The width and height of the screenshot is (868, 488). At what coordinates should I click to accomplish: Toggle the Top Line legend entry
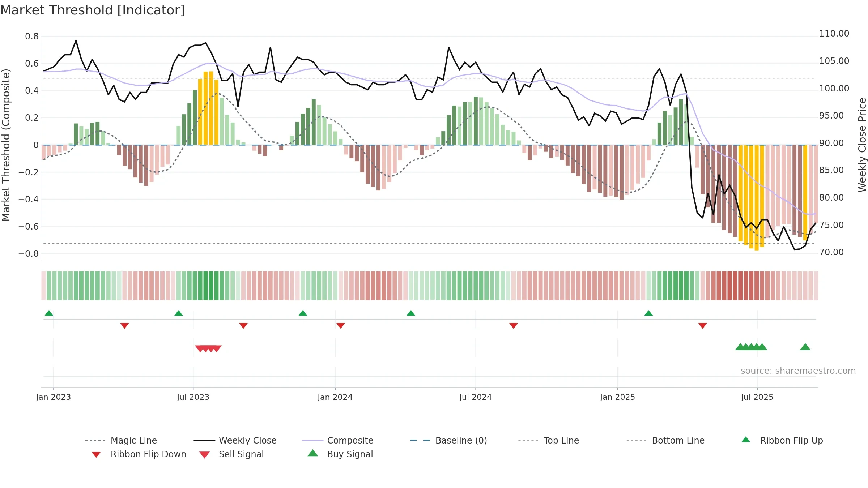(x=548, y=440)
